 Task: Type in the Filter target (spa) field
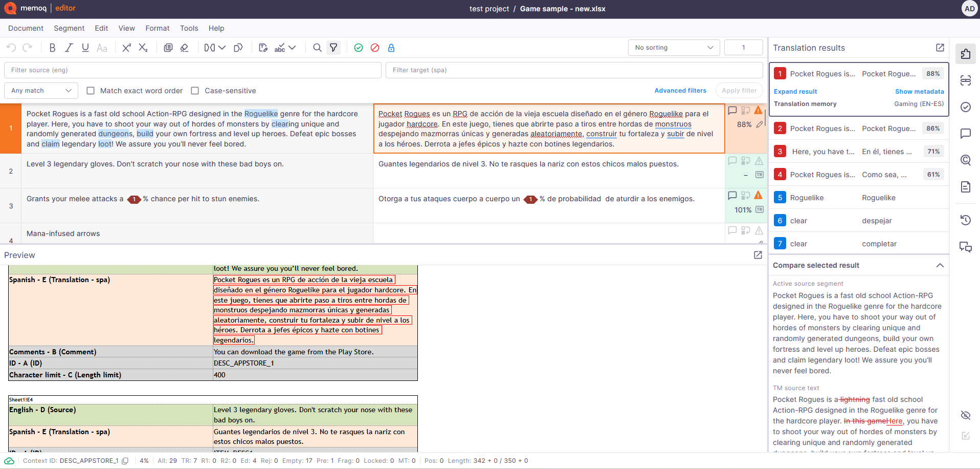(x=573, y=70)
